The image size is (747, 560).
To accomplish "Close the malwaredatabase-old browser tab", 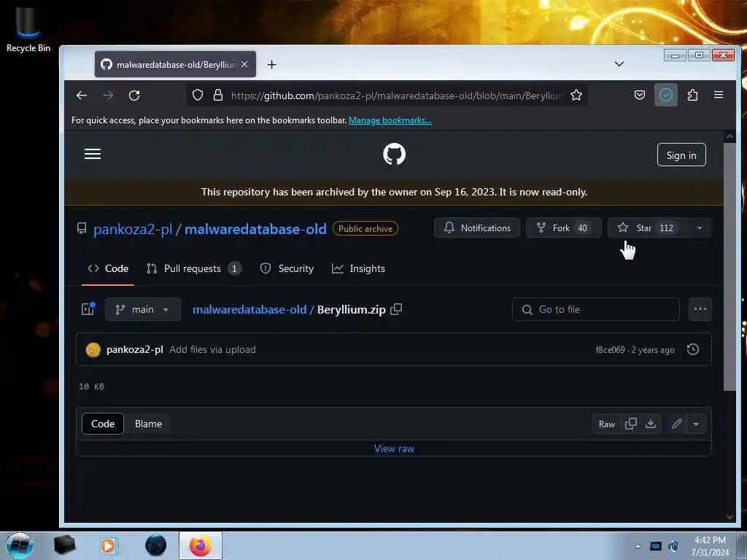I will 244,64.
